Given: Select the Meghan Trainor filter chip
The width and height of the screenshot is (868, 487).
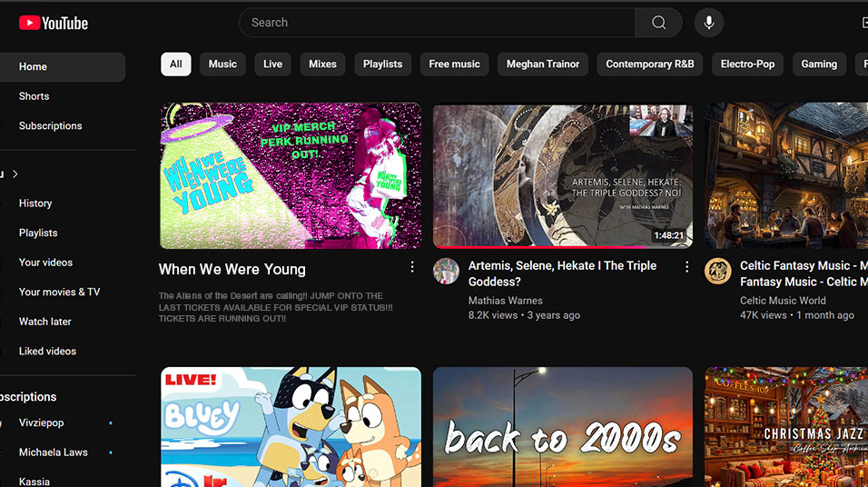Looking at the screenshot, I should coord(543,65).
